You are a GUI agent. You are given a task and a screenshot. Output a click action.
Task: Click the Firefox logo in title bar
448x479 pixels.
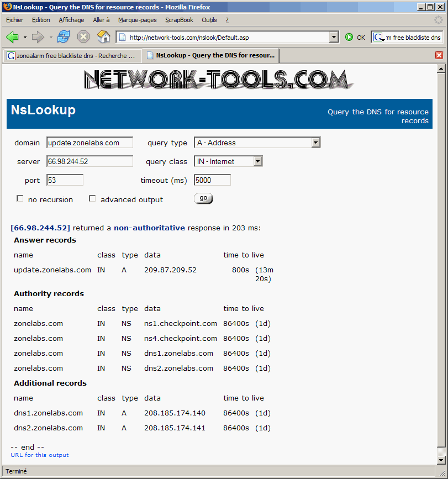(x=8, y=7)
